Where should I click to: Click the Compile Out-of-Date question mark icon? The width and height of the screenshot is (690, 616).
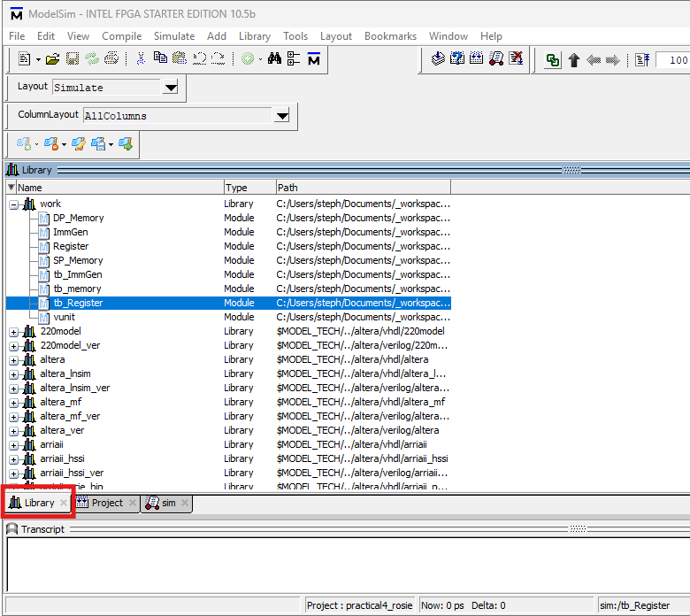[457, 58]
